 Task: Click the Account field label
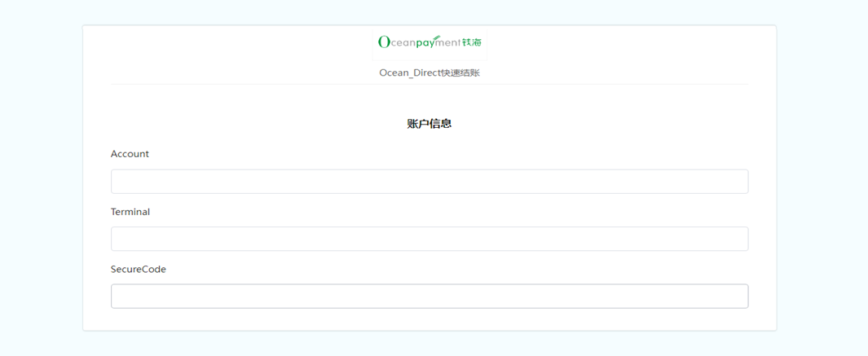coord(130,154)
